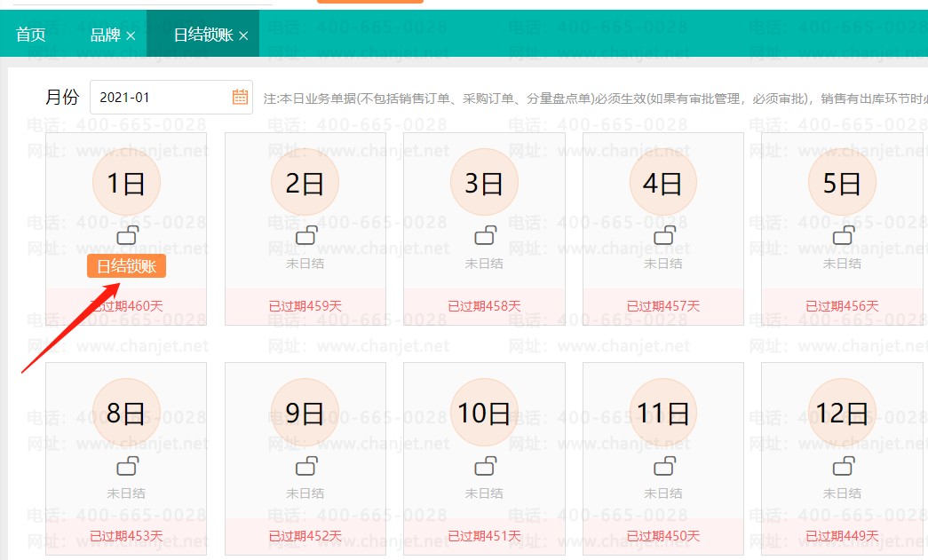Image resolution: width=928 pixels, height=560 pixels.
Task: Click the unlock icon on 2日 card
Action: coord(306,235)
